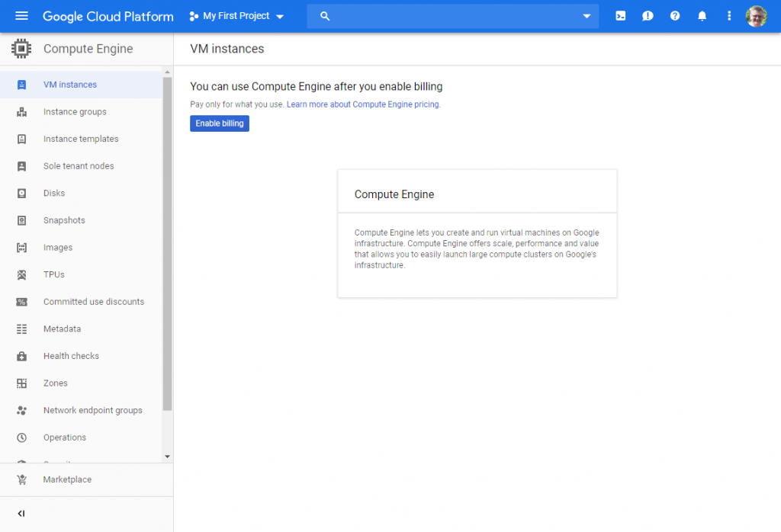Open Health checks

81,357
